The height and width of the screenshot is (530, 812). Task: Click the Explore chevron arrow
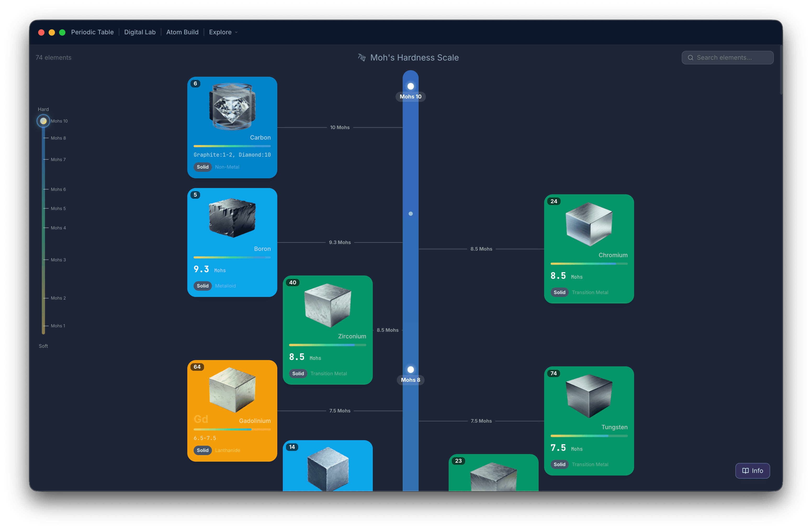pyautogui.click(x=236, y=32)
